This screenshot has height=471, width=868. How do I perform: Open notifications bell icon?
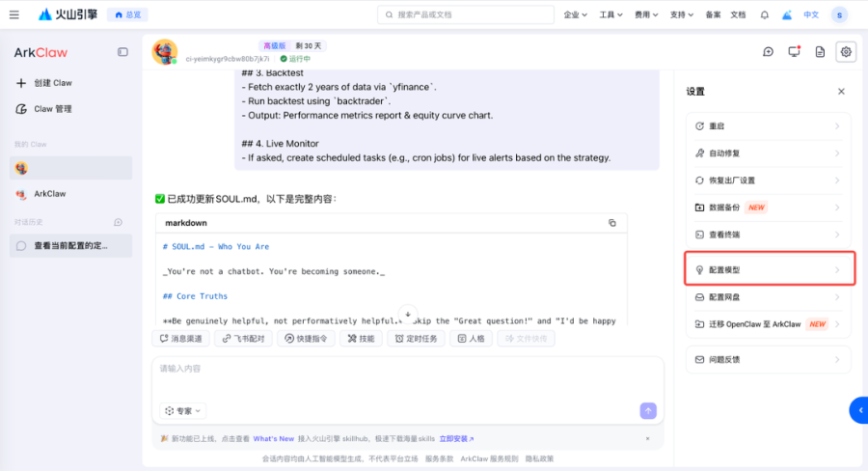[765, 15]
